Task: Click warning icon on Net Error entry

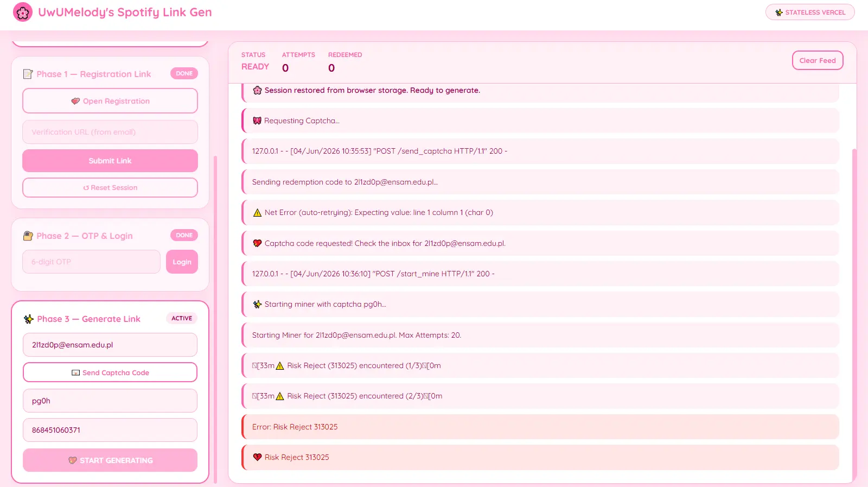Action: coord(258,213)
